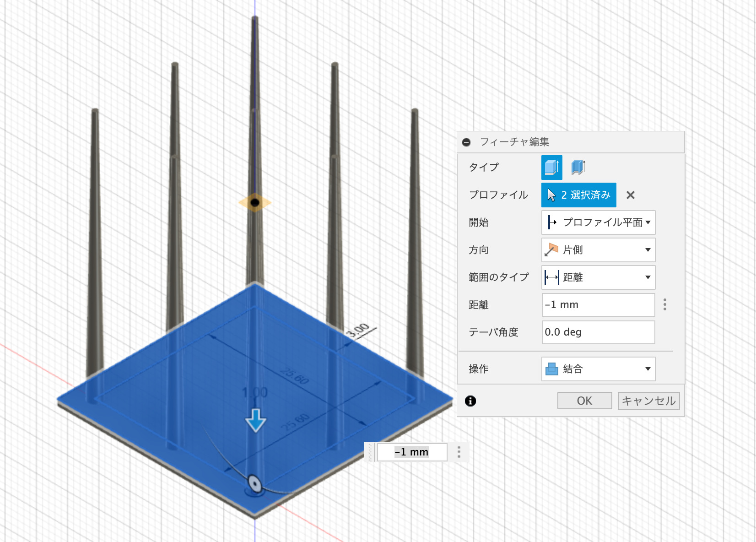Open the 操作 結合 dropdown
Screen dimensions: 756x542
pos(599,369)
